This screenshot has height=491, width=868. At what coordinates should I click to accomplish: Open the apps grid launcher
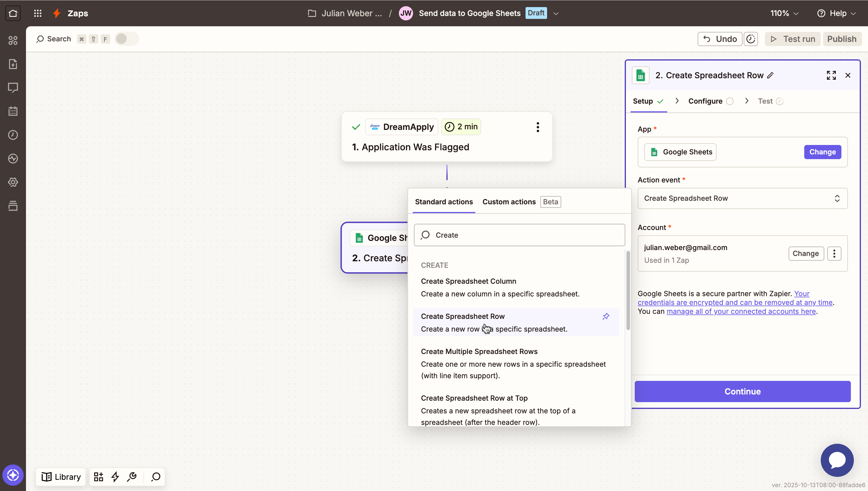coord(38,13)
